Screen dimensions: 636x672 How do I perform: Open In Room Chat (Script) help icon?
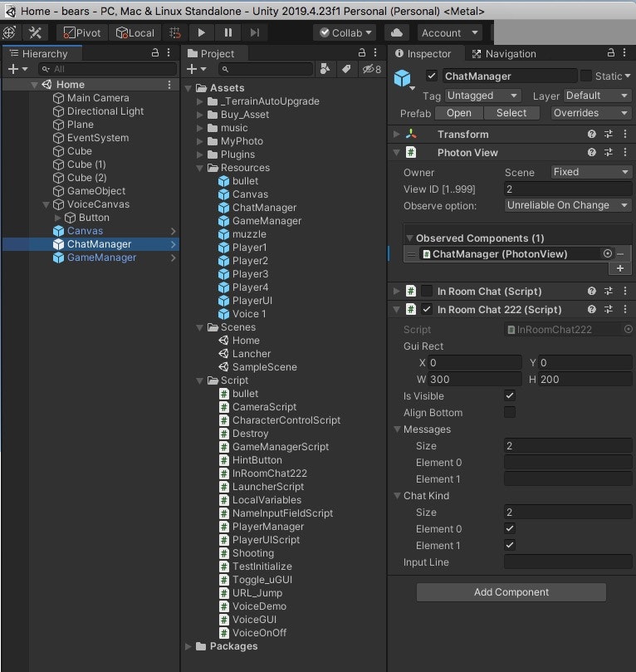coord(592,291)
